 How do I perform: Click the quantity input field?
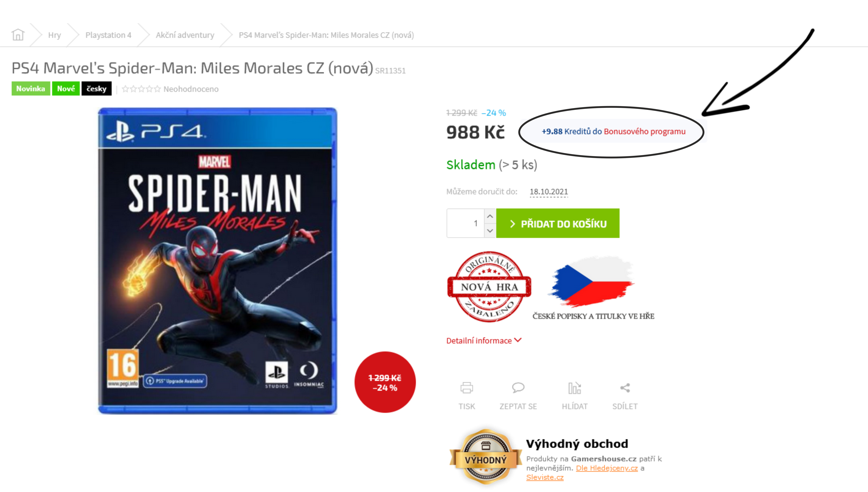click(x=466, y=223)
